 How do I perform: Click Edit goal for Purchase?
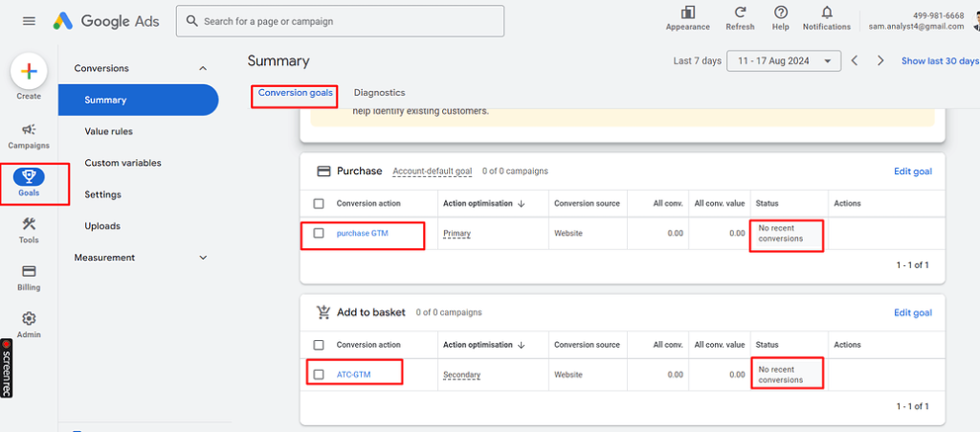point(912,171)
